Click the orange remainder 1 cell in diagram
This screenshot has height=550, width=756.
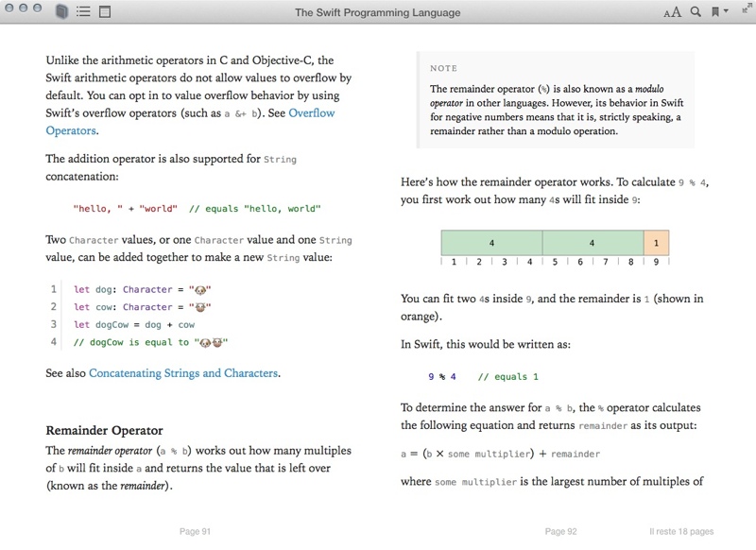[x=656, y=243]
